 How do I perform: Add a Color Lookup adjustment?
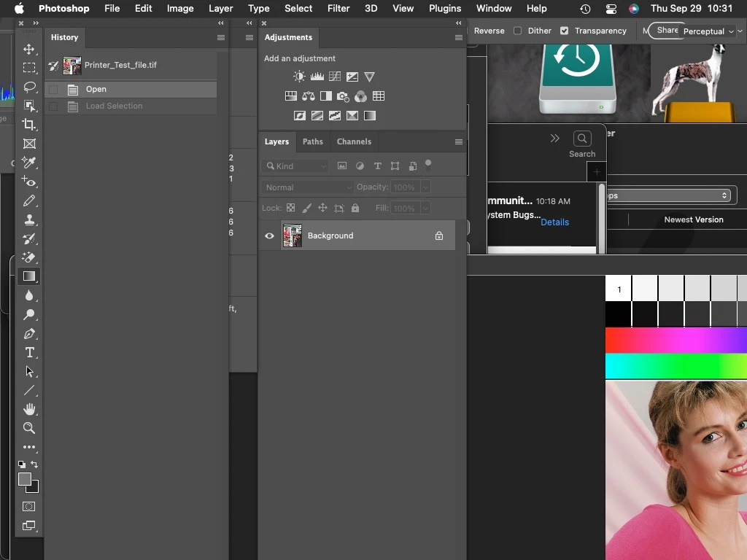(379, 96)
